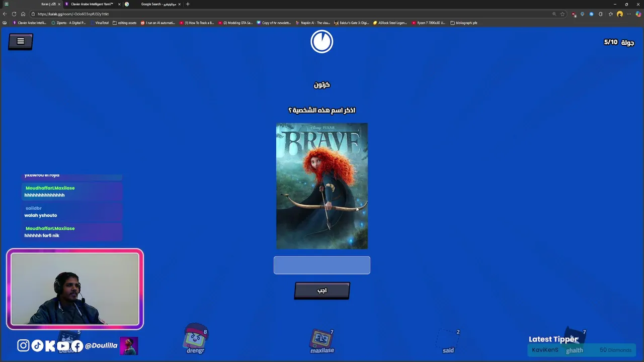The image size is (644, 362).
Task: Open the Copilot sidebar icon
Action: pos(638,14)
